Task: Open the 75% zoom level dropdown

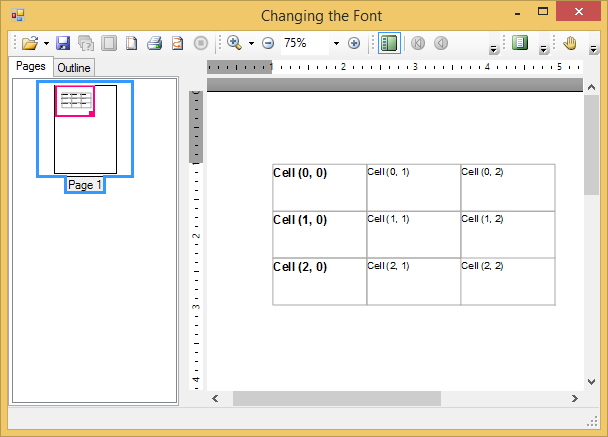Action: tap(336, 43)
